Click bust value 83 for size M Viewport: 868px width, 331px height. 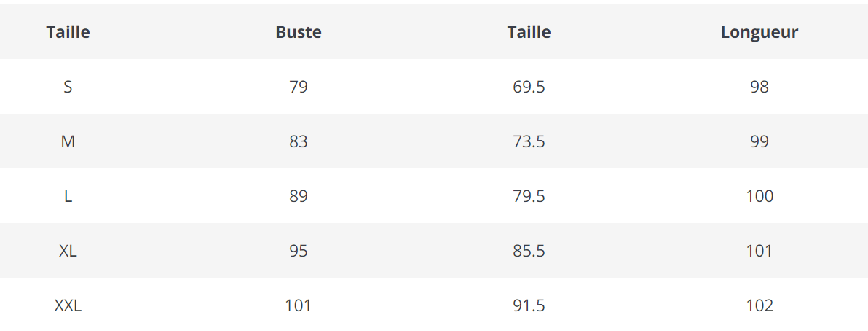299,141
